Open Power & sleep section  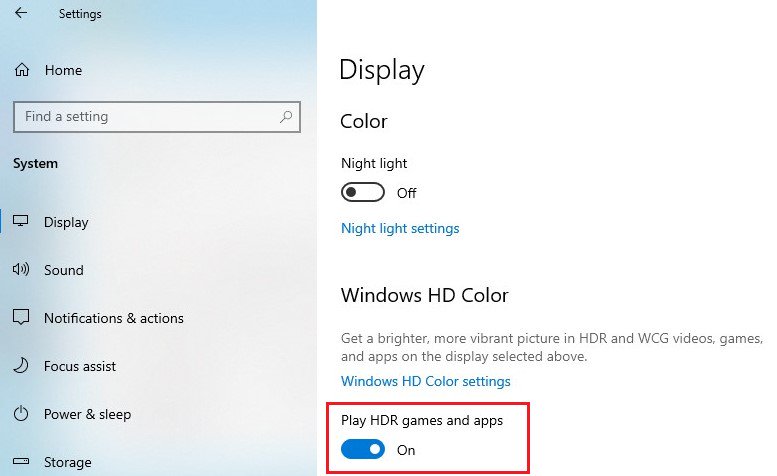[x=87, y=414]
